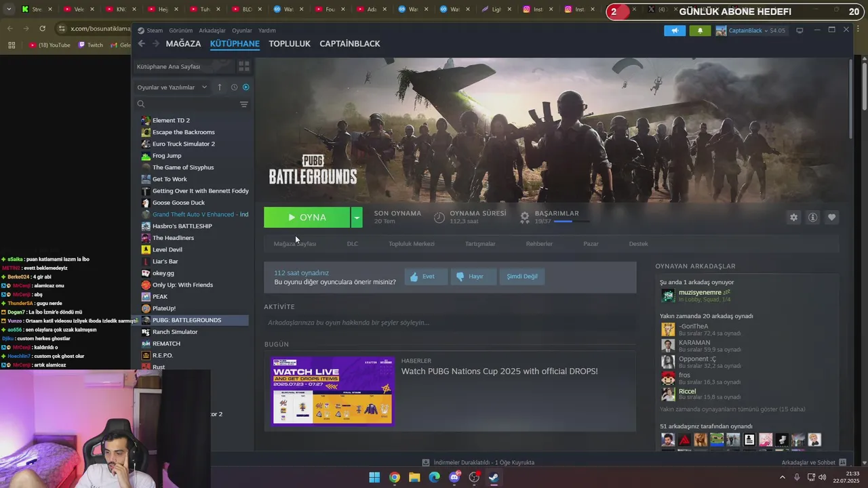Screen dimensions: 868x488
Task: Expand Oyunlar ve Yazılımlar dropdown
Action: [x=172, y=87]
